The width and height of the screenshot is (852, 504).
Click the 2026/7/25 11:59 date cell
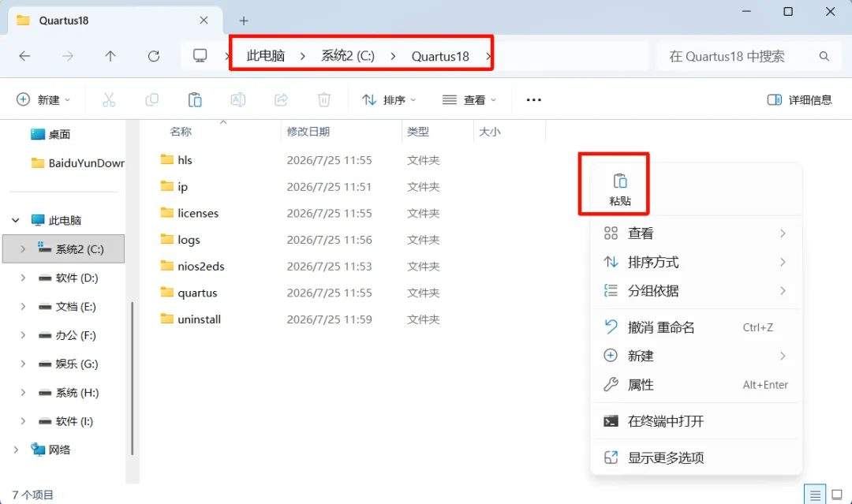pyautogui.click(x=329, y=319)
